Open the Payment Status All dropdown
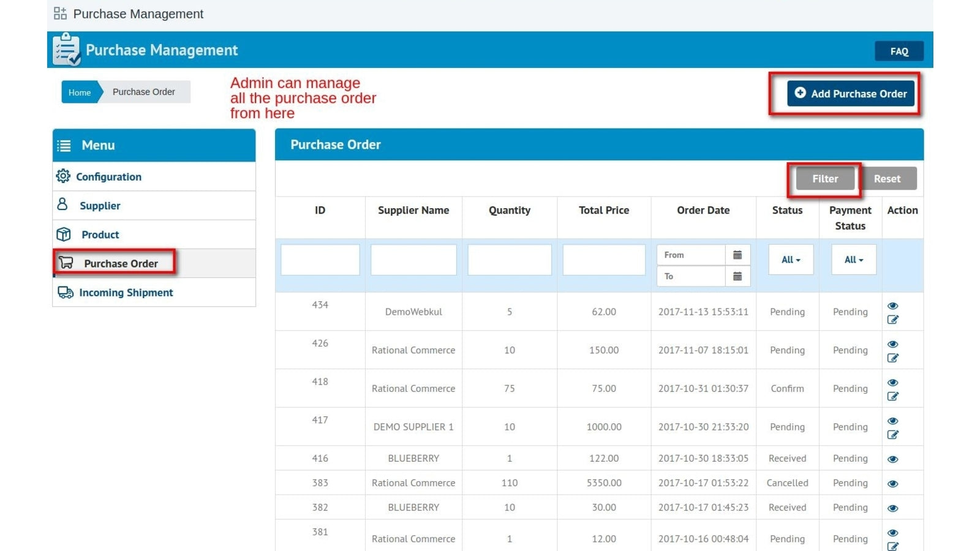This screenshot has height=551, width=980. tap(853, 260)
